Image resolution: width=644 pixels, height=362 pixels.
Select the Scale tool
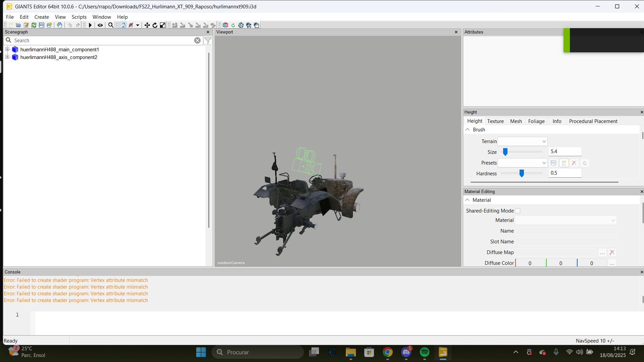tap(163, 25)
